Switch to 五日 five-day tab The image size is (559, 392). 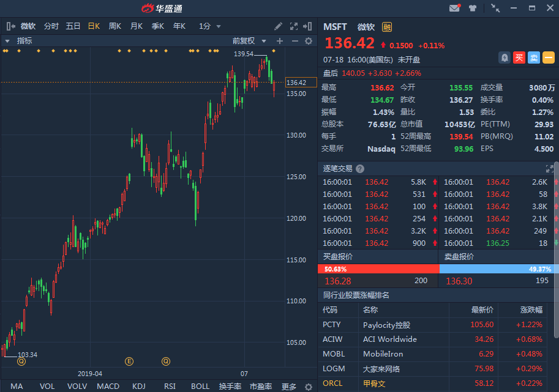coord(73,26)
